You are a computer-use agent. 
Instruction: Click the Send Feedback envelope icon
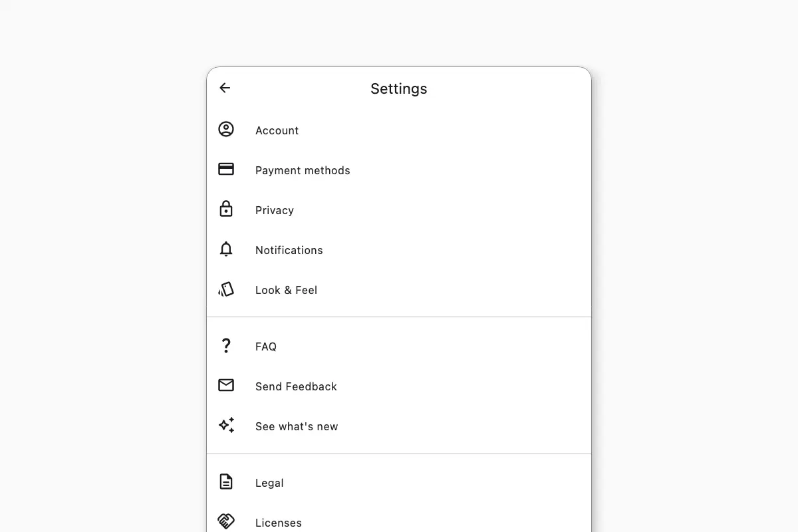(226, 385)
